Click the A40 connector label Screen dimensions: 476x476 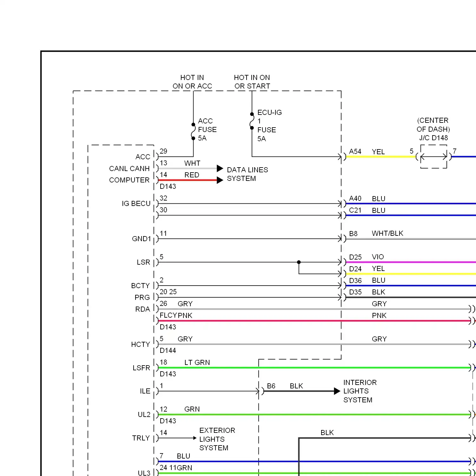click(355, 199)
